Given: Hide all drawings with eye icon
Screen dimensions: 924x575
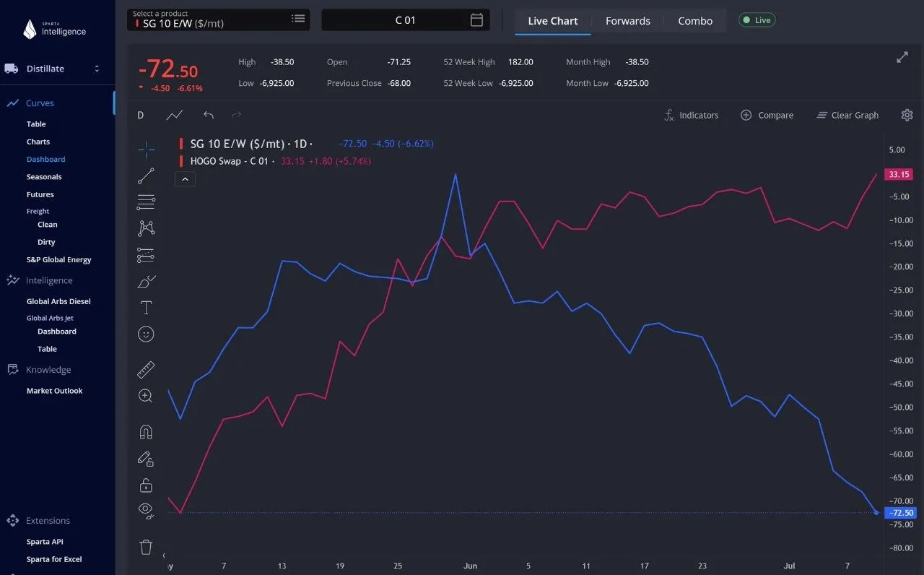Looking at the screenshot, I should click(x=146, y=511).
